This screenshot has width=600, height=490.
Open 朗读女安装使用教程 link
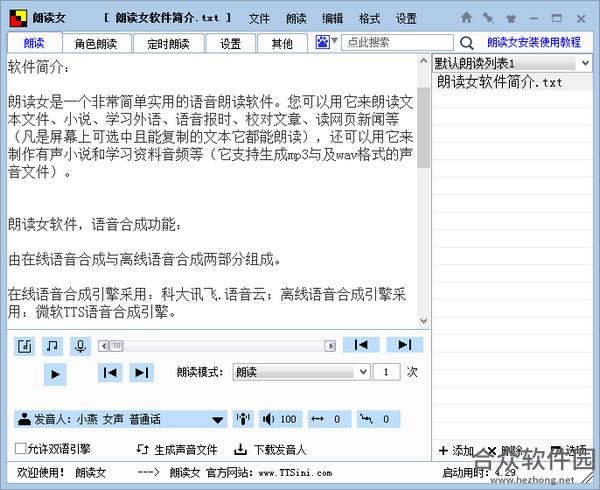click(x=534, y=42)
